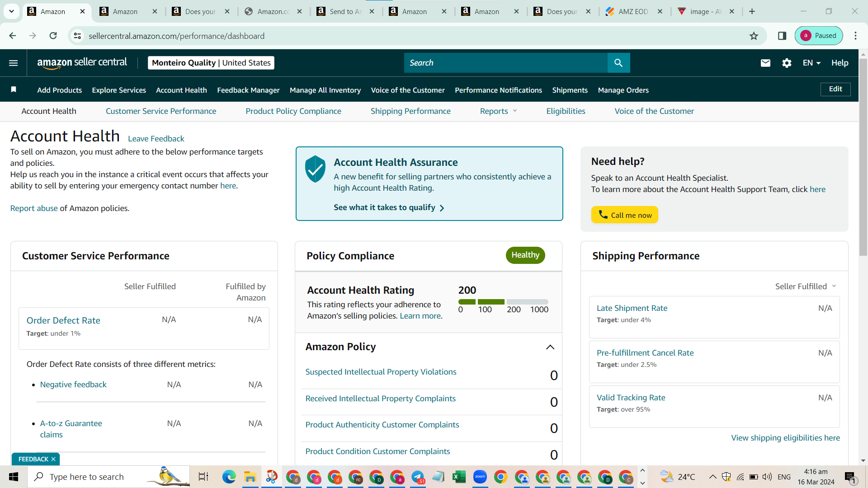Open Feedback Manager menu item
This screenshot has width=868, height=488.
coord(248,90)
